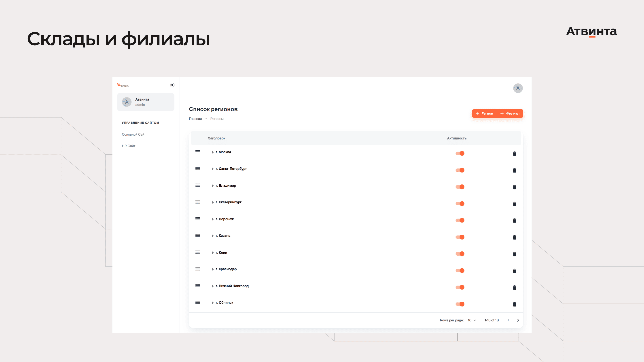
Task: Select HR Сайт in sidebar
Action: 129,146
